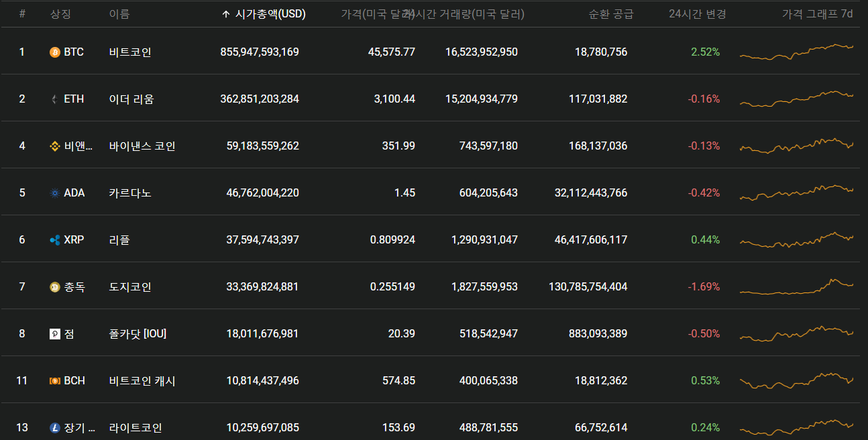Image resolution: width=868 pixels, height=440 pixels.
Task: View Bitcoin 7d price chart
Action: [x=796, y=52]
